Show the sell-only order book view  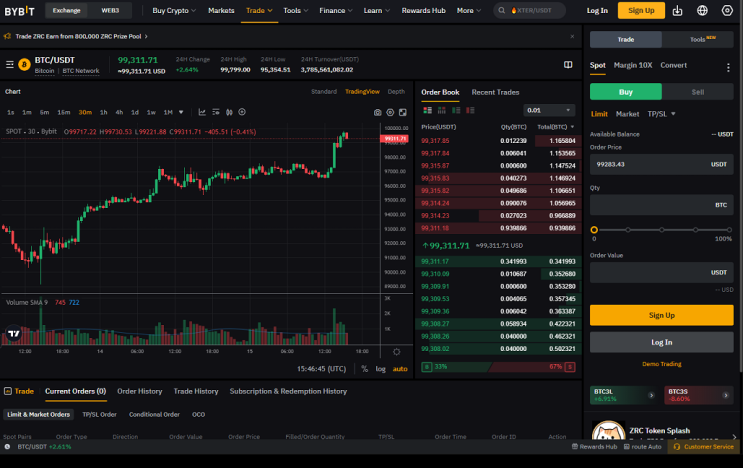pyautogui.click(x=470, y=110)
